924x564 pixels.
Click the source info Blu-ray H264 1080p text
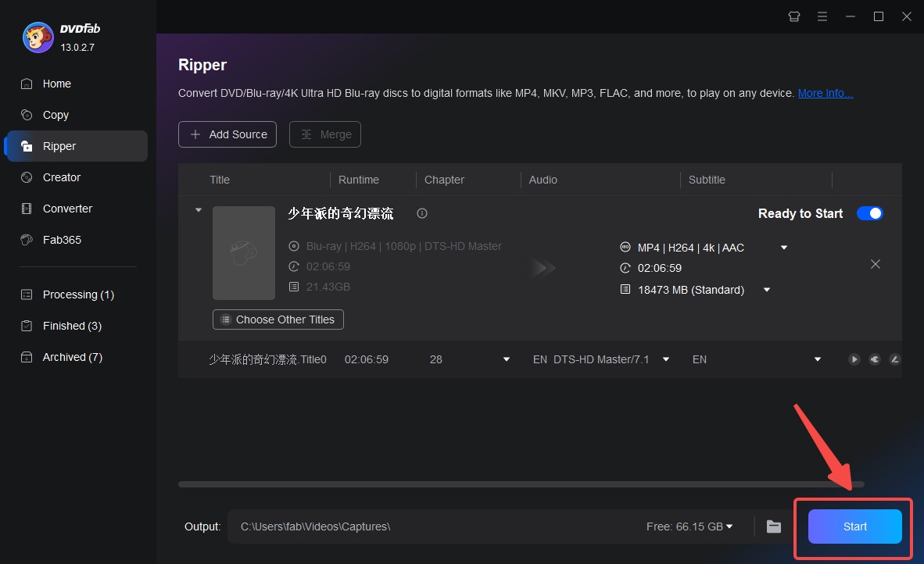point(403,246)
